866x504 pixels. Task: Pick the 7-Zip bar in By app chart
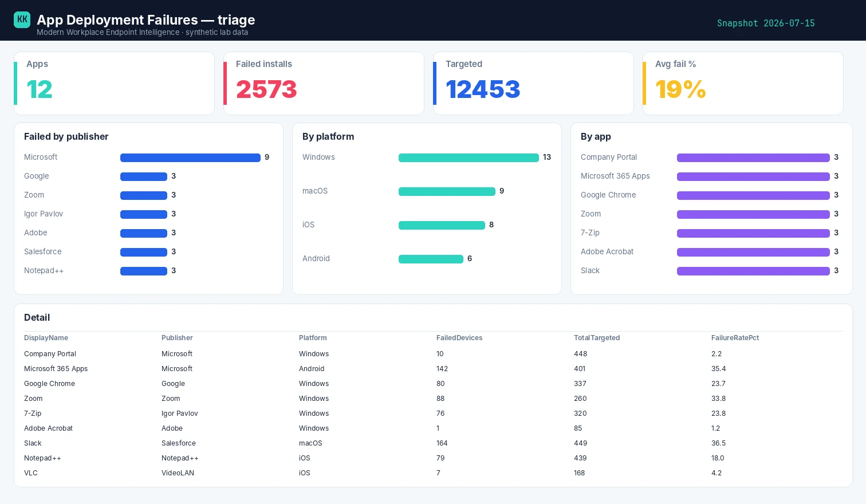pyautogui.click(x=753, y=233)
